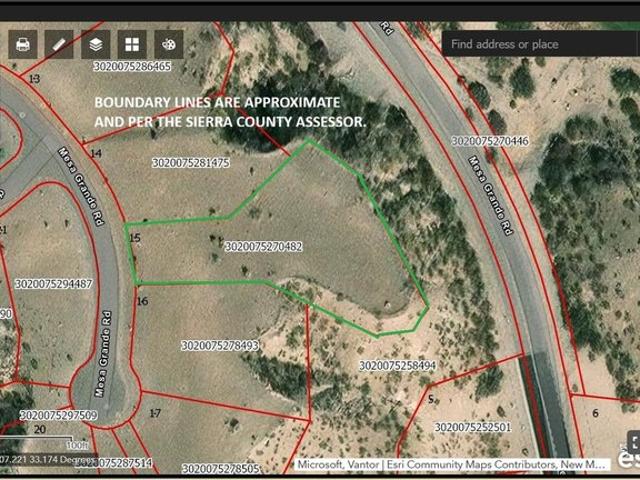The width and height of the screenshot is (640, 480).
Task: Select parcel label 3020075286465
Action: click(x=132, y=66)
